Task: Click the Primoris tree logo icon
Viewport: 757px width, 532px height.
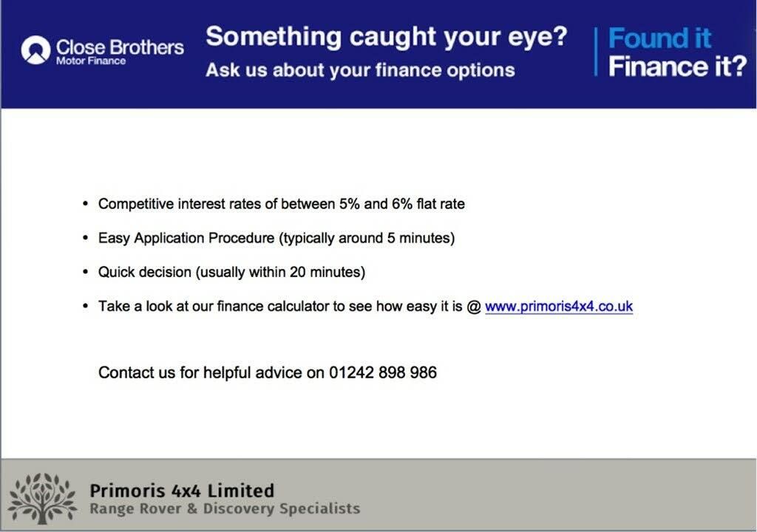Action: 42,499
